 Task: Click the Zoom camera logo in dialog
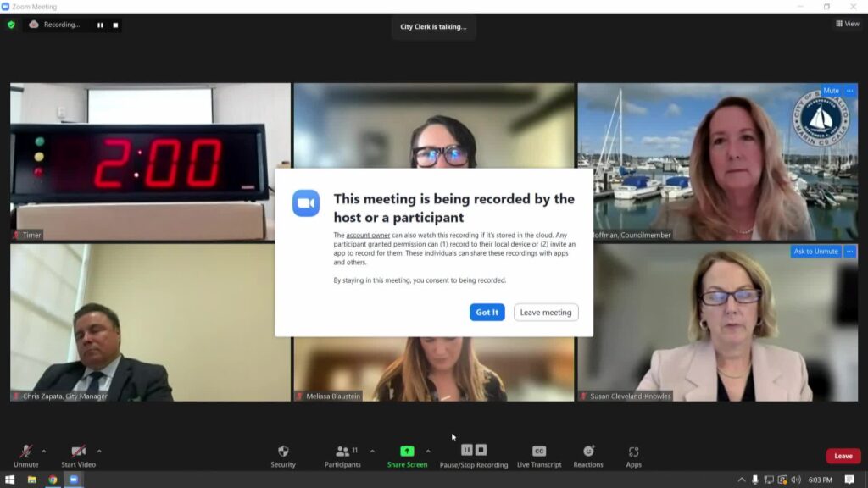(306, 203)
